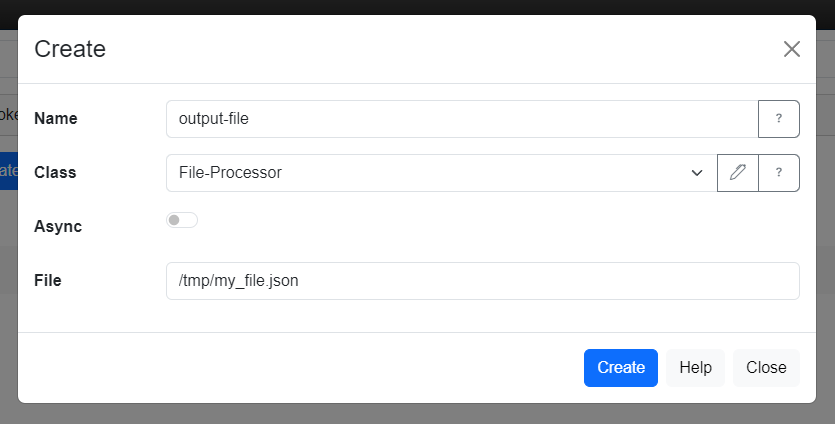Click the Create dialog title
Screen dimensions: 835x424
tap(70, 49)
